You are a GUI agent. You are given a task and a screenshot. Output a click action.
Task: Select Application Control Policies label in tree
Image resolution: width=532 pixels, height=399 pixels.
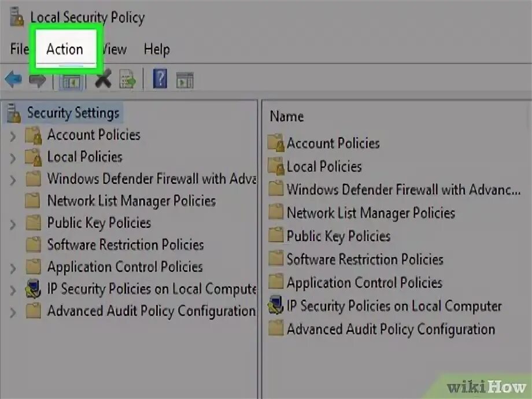click(x=125, y=267)
